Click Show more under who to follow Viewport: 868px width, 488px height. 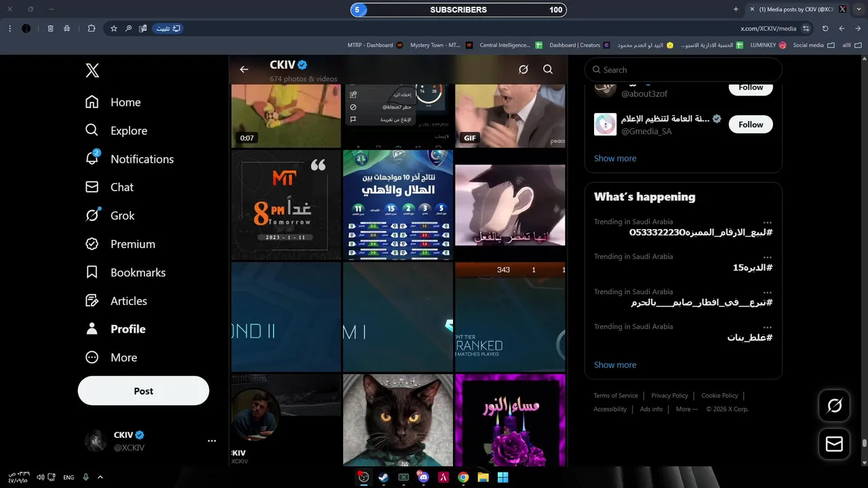[615, 159]
